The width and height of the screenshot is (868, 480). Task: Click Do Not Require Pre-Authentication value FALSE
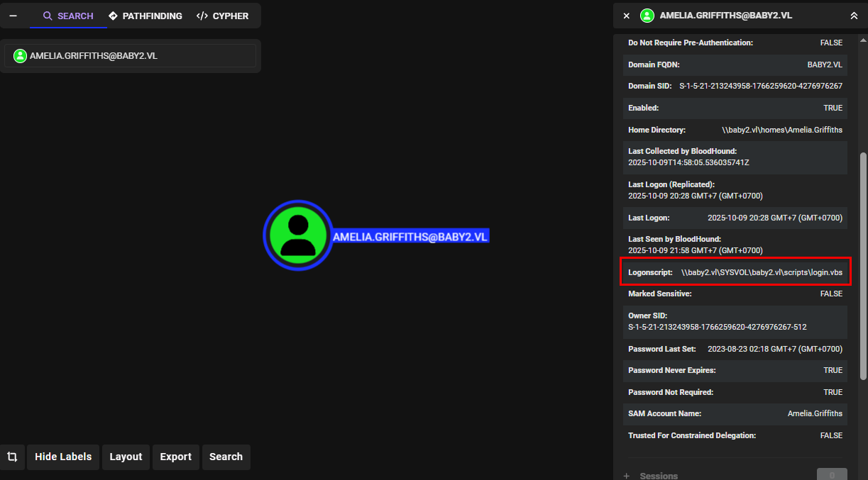coord(831,43)
